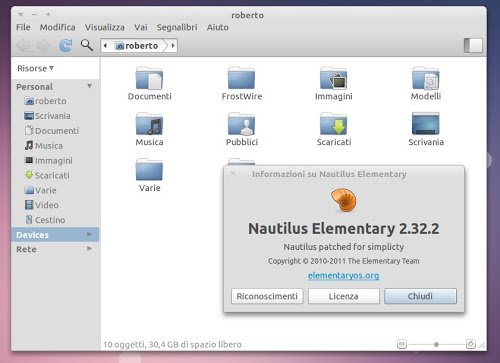Image resolution: width=500 pixels, height=363 pixels.
Task: Expand the Devices section
Action: coord(55,235)
